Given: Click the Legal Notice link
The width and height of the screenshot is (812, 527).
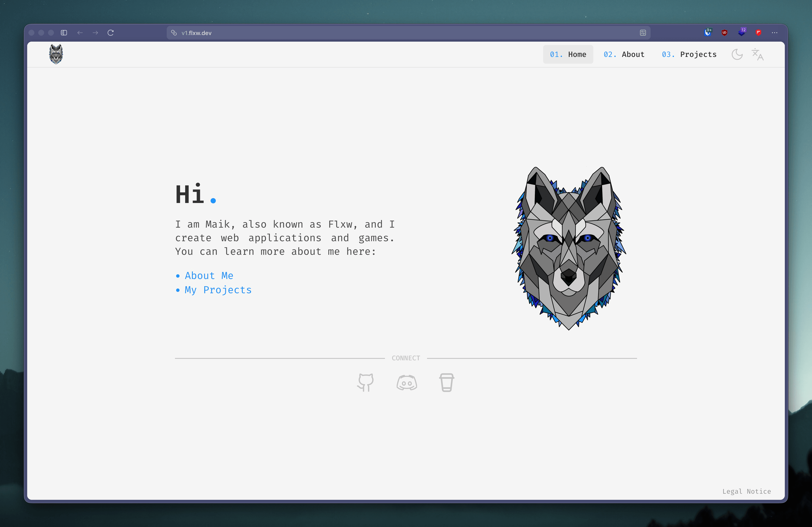Looking at the screenshot, I should [747, 491].
